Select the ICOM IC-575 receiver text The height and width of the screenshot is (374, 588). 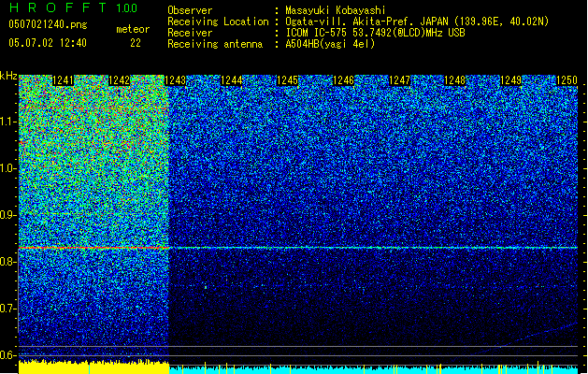tap(376, 33)
